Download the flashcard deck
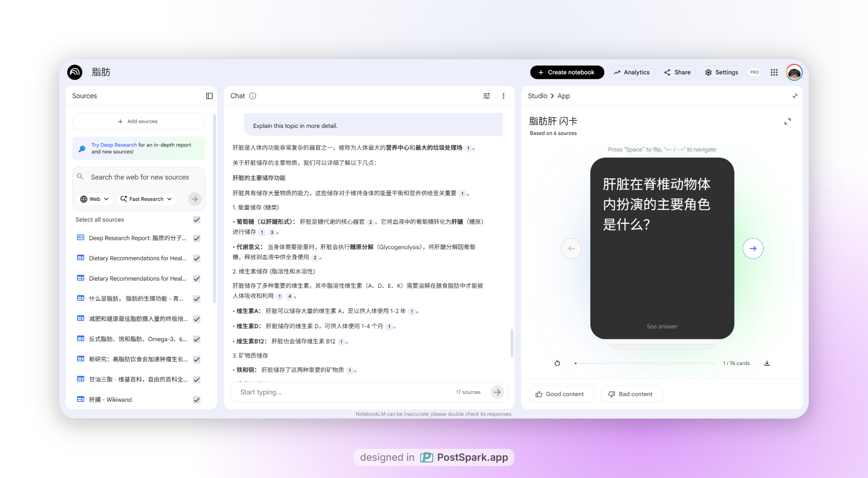 (767, 363)
